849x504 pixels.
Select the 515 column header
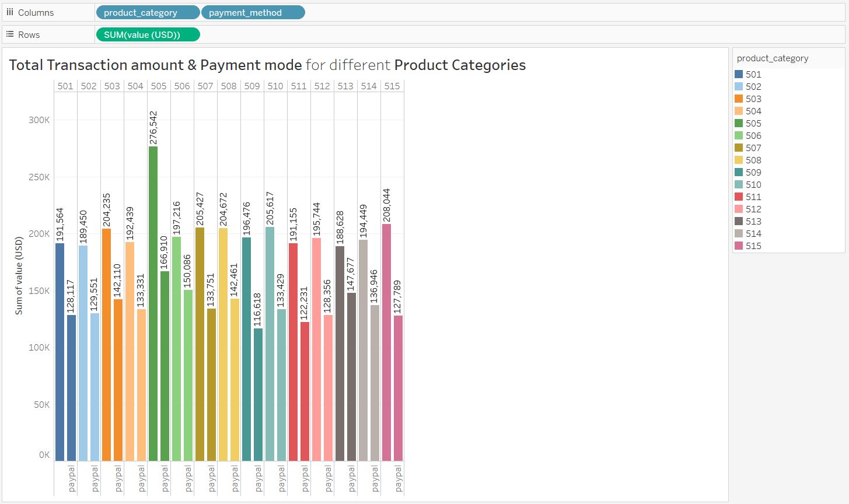pyautogui.click(x=392, y=86)
